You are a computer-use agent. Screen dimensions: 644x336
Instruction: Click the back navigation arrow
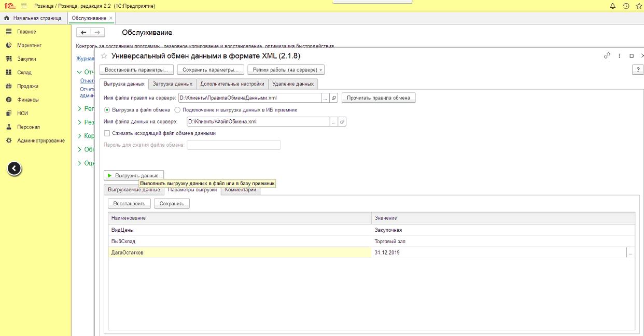click(x=83, y=32)
